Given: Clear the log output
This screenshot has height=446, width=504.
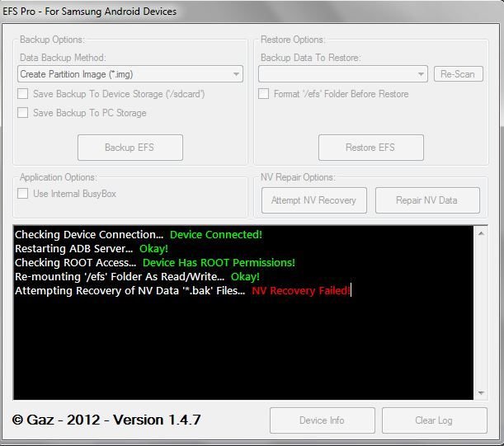Looking at the screenshot, I should tap(435, 420).
